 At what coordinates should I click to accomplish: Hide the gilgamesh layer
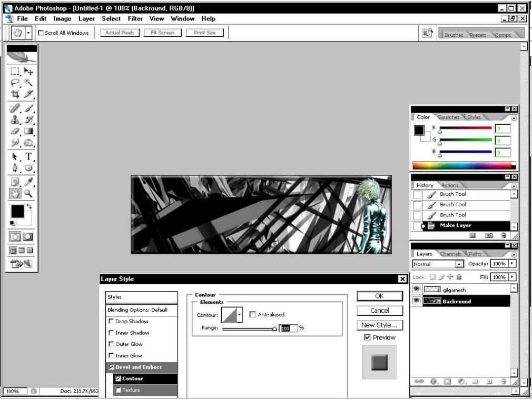point(416,289)
